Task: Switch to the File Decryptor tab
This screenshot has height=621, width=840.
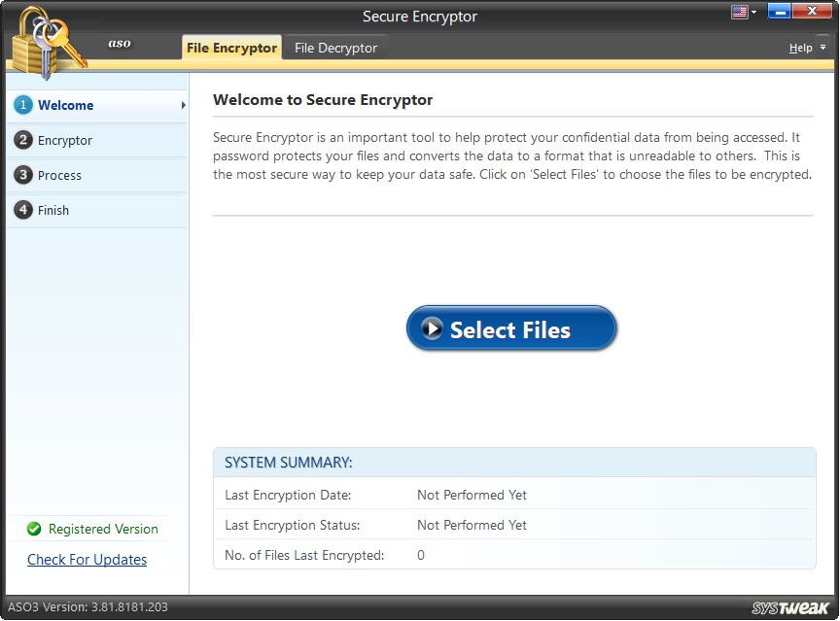Action: click(335, 47)
